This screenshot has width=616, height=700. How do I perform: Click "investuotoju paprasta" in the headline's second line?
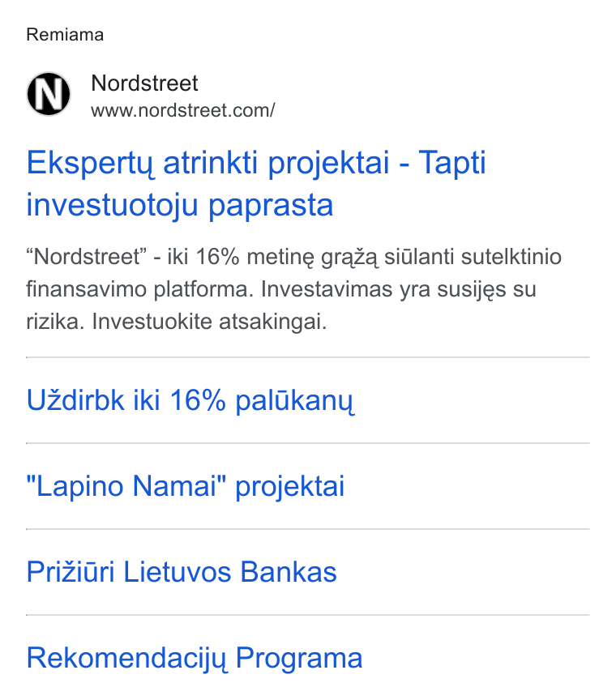(180, 205)
